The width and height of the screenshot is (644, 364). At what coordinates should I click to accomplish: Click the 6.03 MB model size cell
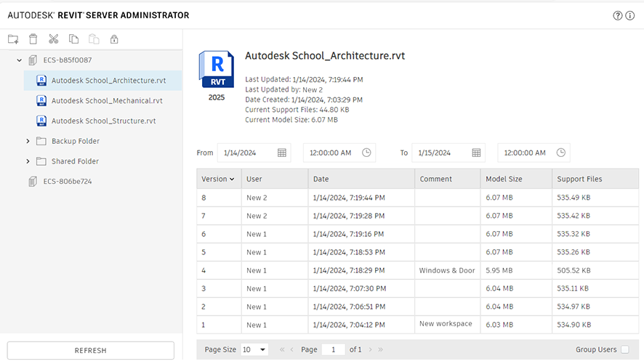[x=516, y=325]
